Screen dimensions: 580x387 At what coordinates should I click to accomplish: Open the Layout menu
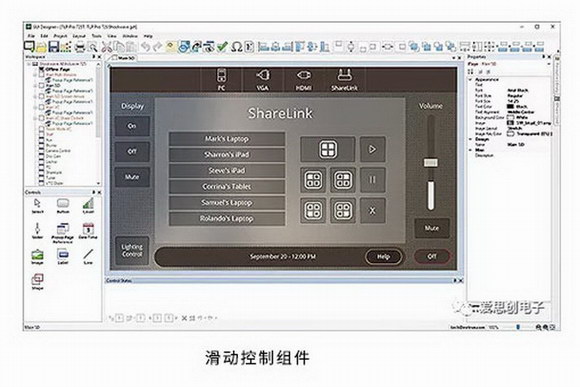(79, 36)
